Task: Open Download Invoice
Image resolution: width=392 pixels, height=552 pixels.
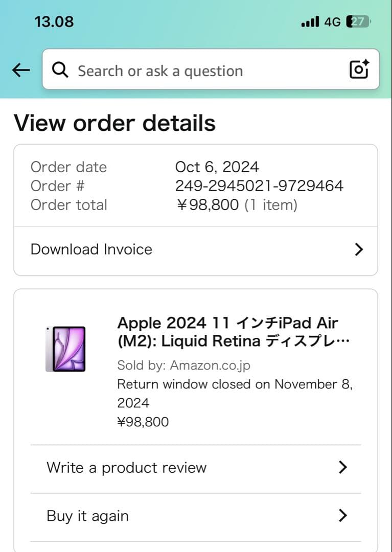Action: [x=91, y=249]
